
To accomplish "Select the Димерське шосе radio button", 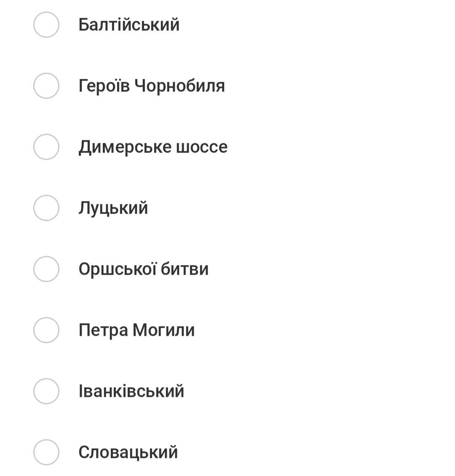I will point(46,147).
